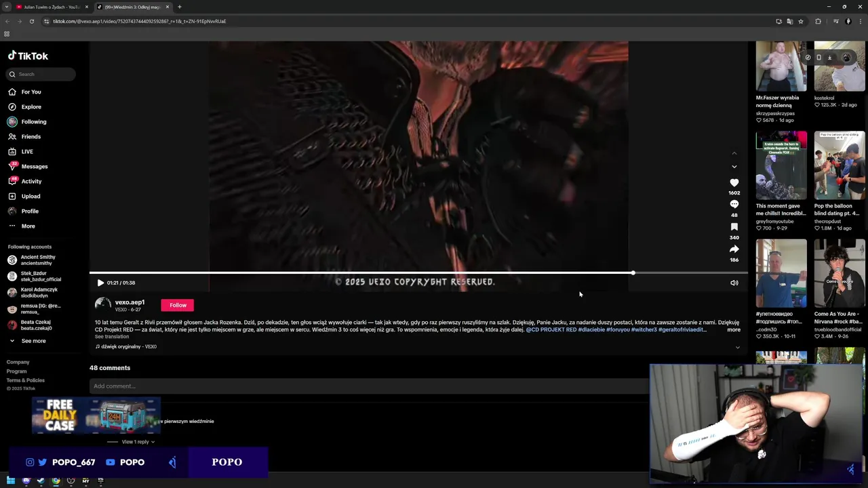The height and width of the screenshot is (488, 868).
Task: Open the Activity notifications
Action: click(25, 181)
